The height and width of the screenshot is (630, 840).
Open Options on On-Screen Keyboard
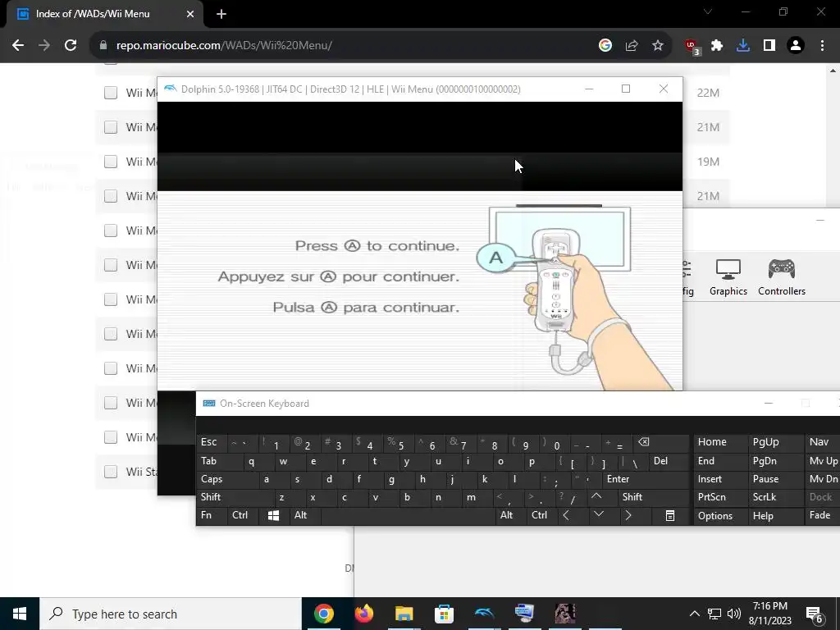click(720, 515)
